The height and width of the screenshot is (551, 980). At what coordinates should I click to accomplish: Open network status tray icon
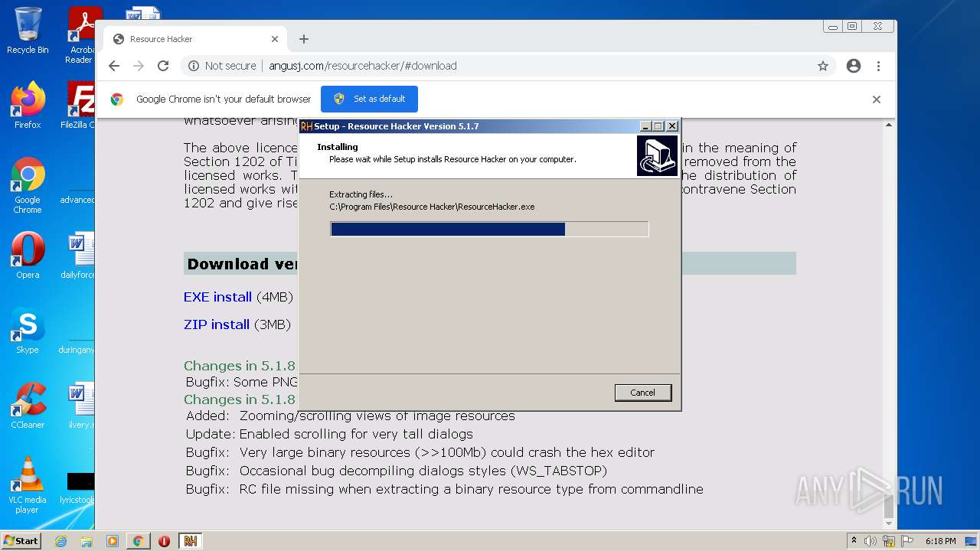click(889, 541)
